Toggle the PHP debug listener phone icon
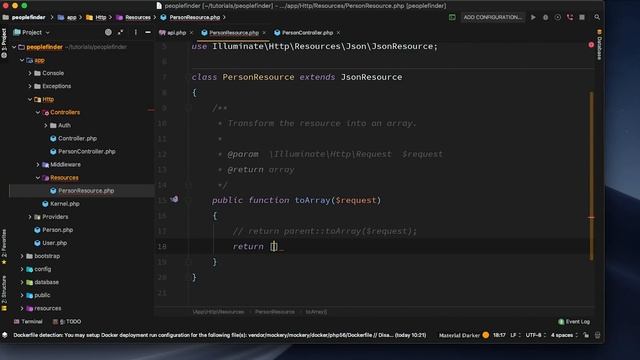The image size is (640, 360). 570,17
